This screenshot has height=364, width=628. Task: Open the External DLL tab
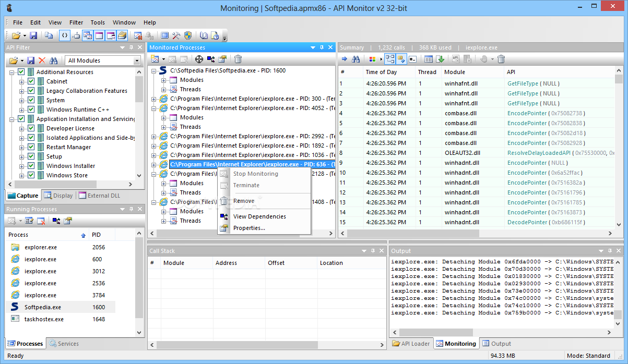(99, 196)
